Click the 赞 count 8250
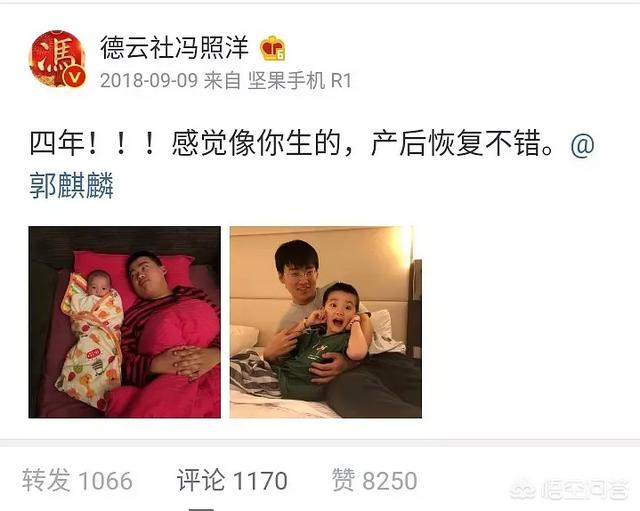This screenshot has width=640, height=511. coord(390,481)
